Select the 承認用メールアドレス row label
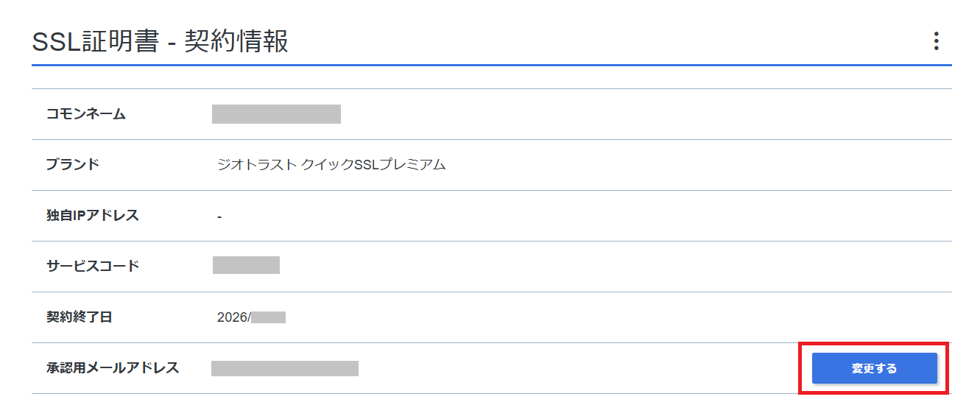Viewport: 980px width, 405px height. [112, 367]
